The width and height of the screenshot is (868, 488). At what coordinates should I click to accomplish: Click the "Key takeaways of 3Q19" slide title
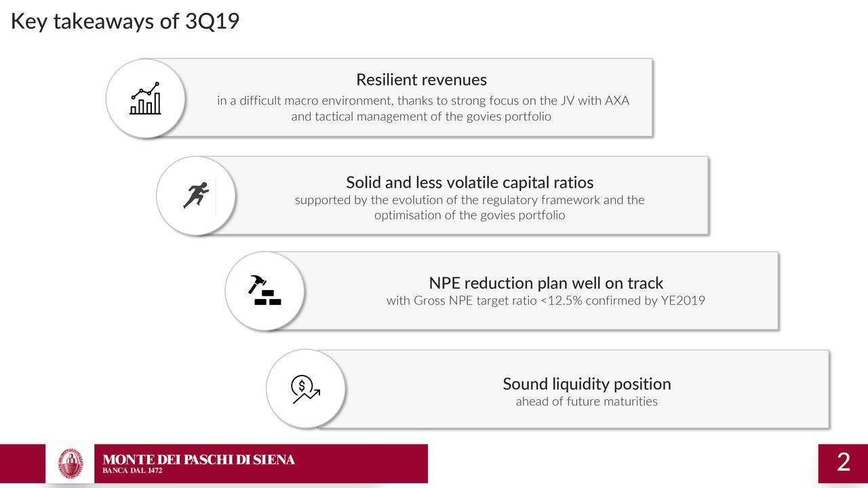point(125,22)
